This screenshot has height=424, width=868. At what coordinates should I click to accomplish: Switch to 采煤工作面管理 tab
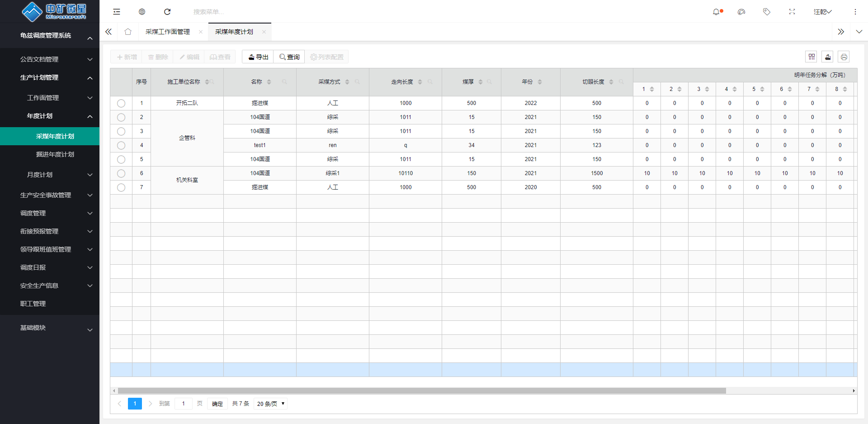pyautogui.click(x=168, y=32)
